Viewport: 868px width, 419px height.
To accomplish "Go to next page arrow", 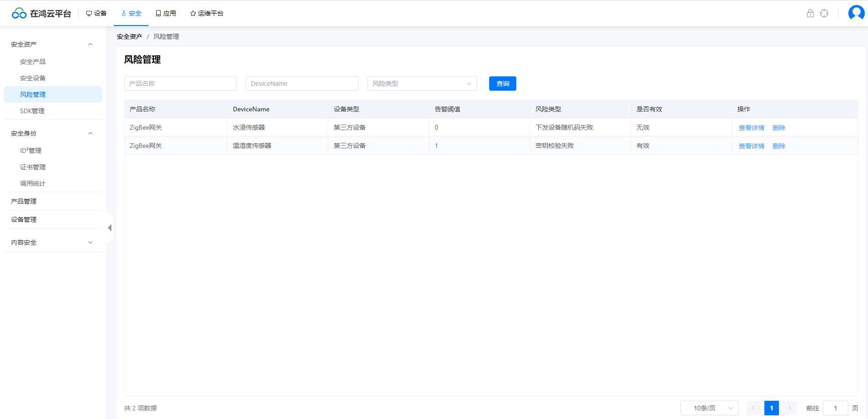I will tap(790, 408).
